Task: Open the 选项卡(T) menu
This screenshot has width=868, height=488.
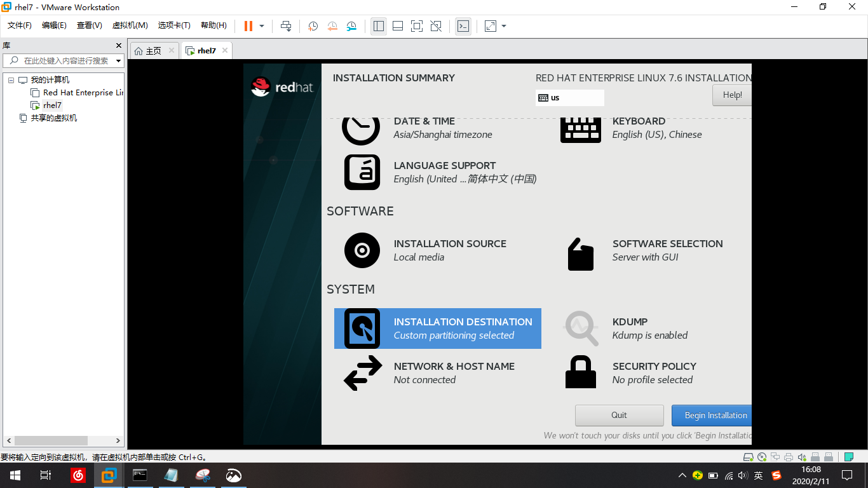Action: click(175, 25)
